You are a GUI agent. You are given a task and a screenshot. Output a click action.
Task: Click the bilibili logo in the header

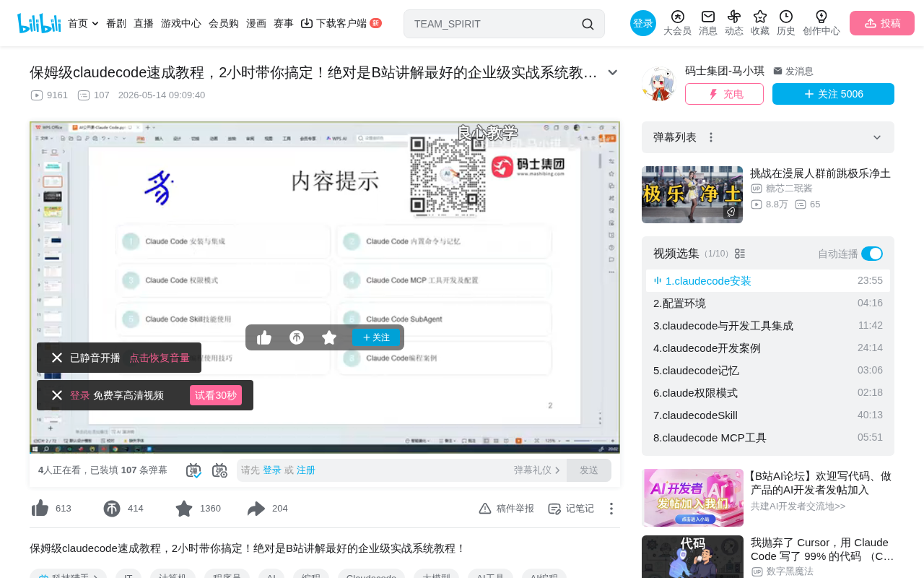[x=39, y=23]
